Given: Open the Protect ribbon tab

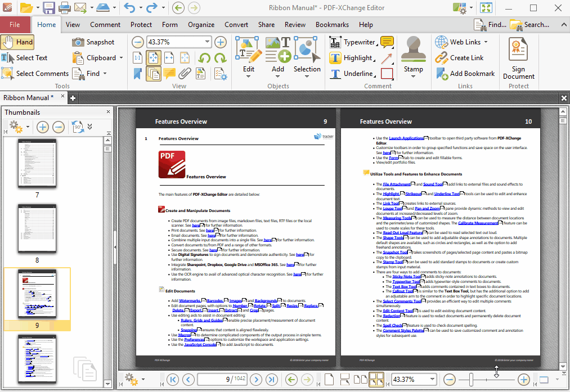Looking at the screenshot, I should pos(141,25).
